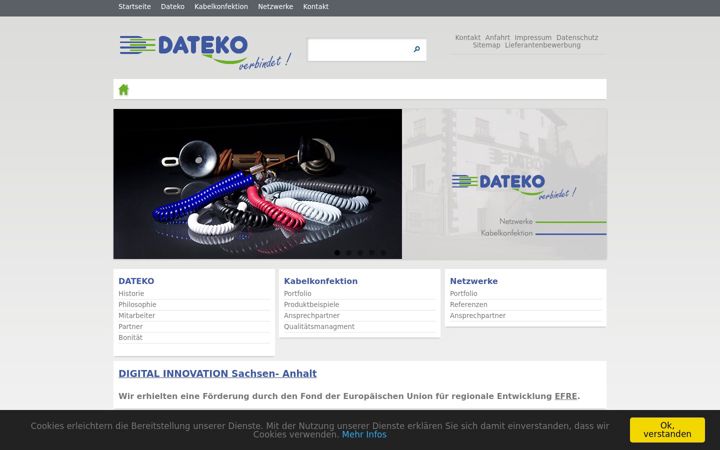Open Ansprechpartner under Netzwerke
The image size is (720, 450).
tap(478, 315)
